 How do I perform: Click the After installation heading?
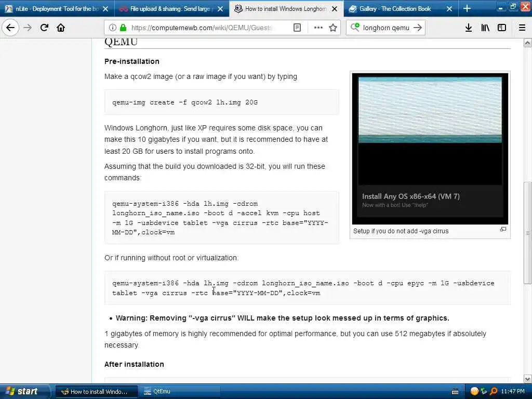click(134, 364)
